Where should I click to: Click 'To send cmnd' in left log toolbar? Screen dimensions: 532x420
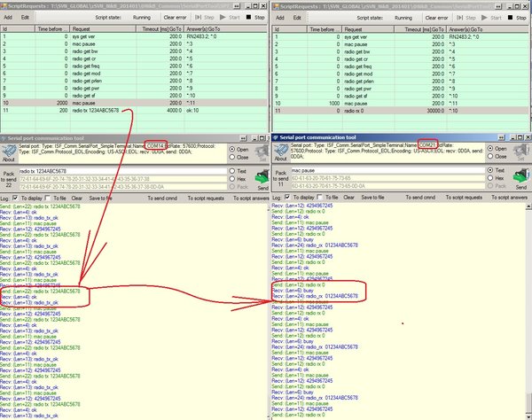point(162,198)
